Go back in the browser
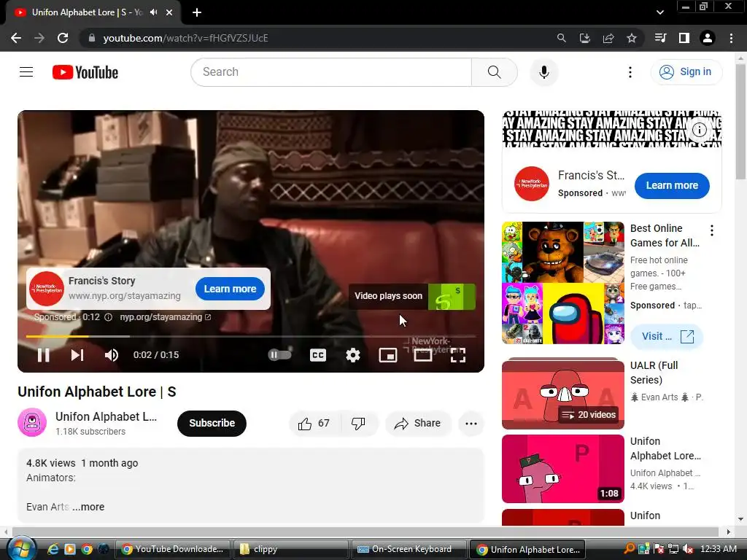 coord(16,38)
